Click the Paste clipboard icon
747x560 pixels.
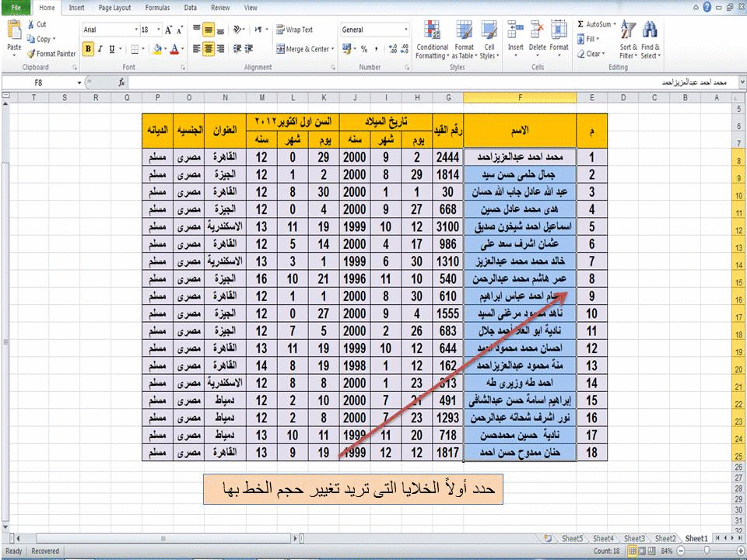point(14,30)
